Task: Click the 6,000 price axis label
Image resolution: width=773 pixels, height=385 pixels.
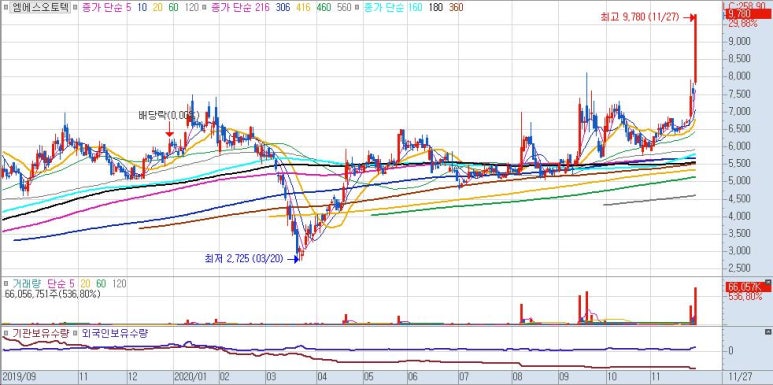Action: point(738,146)
